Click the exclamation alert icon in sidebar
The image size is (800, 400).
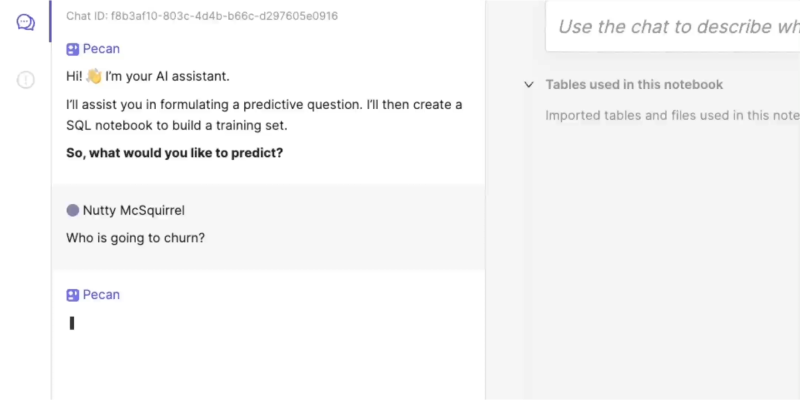click(26, 80)
